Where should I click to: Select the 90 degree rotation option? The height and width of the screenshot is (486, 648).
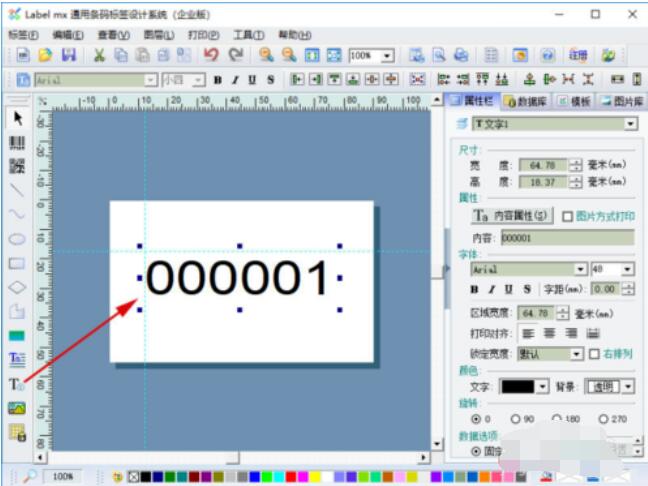pyautogui.click(x=515, y=419)
